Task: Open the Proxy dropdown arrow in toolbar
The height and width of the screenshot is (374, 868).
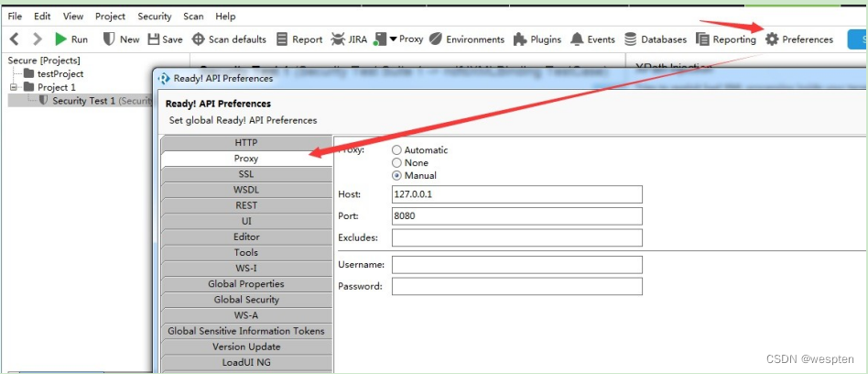Action: click(393, 39)
